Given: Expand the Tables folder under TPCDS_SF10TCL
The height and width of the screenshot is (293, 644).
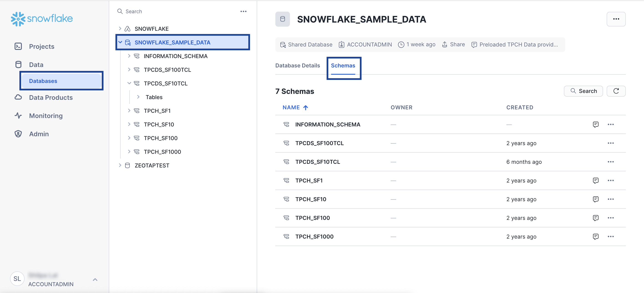Looking at the screenshot, I should point(138,97).
